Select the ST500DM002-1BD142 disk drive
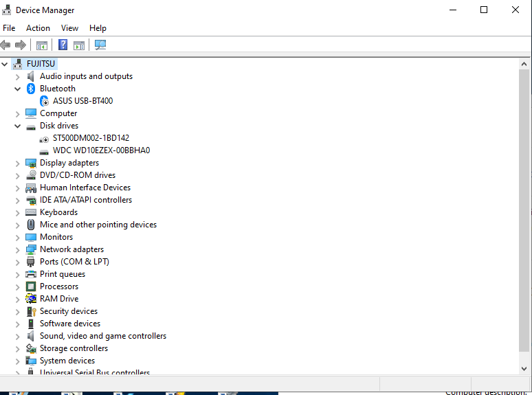The height and width of the screenshot is (395, 532). click(x=91, y=138)
